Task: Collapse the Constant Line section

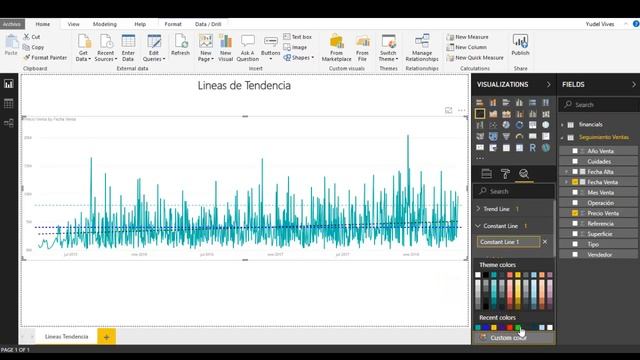Action: click(478, 226)
